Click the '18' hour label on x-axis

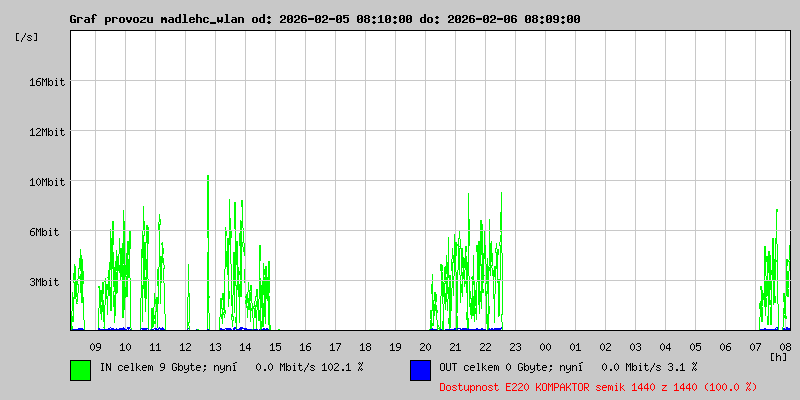pyautogui.click(x=365, y=347)
